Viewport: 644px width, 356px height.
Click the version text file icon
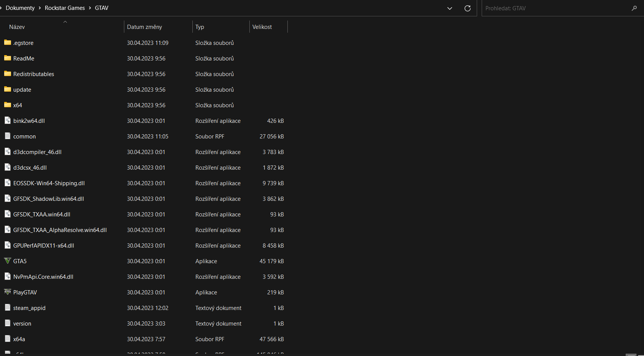[8, 323]
